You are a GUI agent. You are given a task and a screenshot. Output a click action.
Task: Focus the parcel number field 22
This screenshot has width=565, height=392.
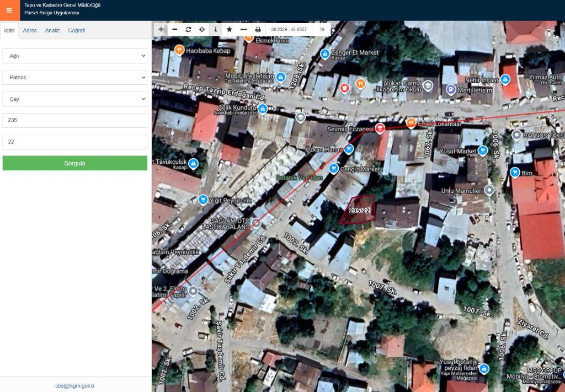tap(75, 142)
